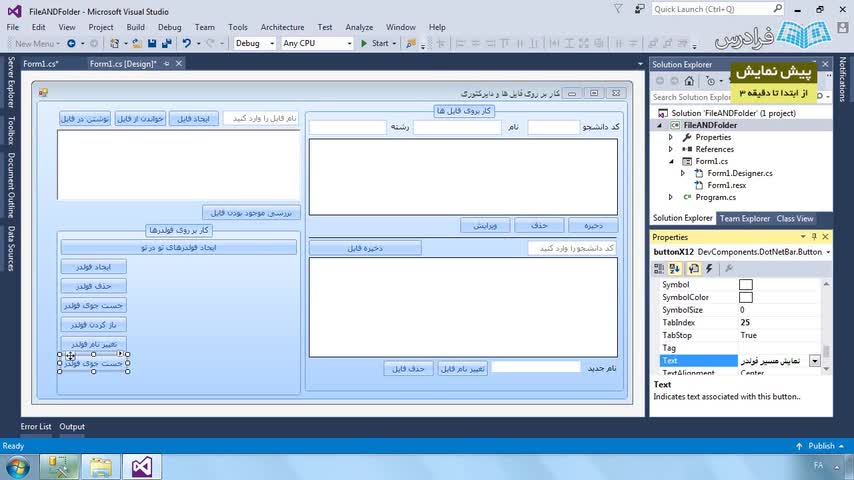Click the Save All toolbar icon
This screenshot has height=480, width=854.
click(x=167, y=43)
